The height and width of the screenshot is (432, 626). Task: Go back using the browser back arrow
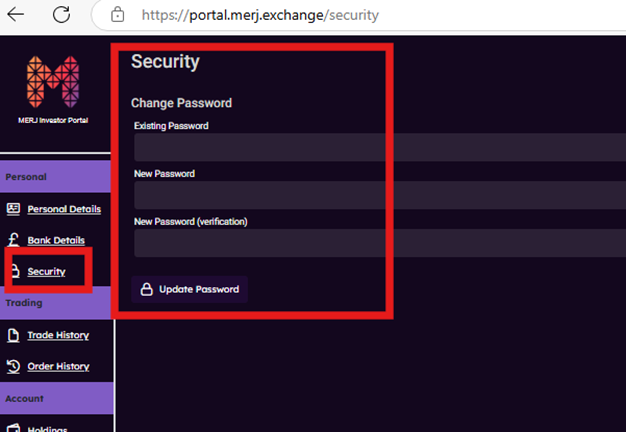pyautogui.click(x=17, y=15)
